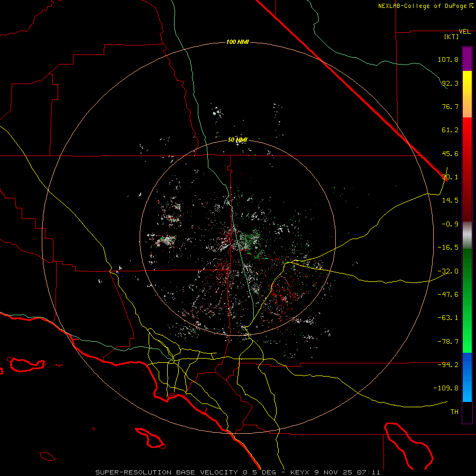Click the 50 NMI range ring label

click(237, 140)
